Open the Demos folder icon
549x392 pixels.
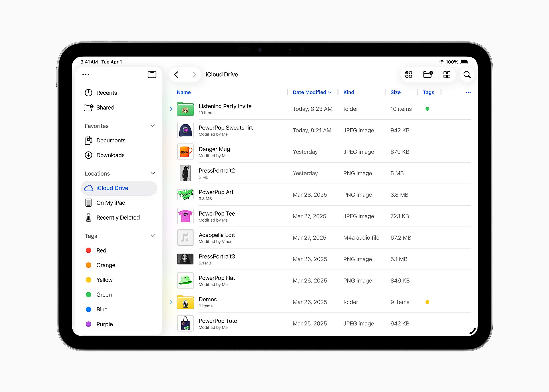point(185,302)
